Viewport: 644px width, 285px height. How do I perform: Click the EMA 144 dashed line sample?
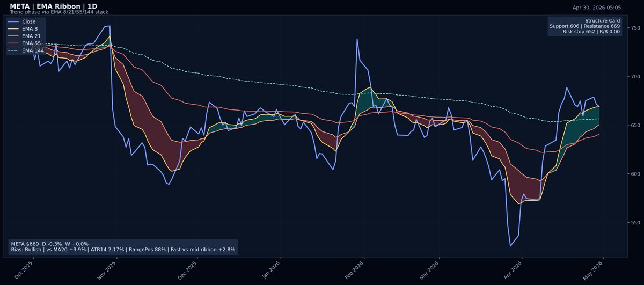coord(14,50)
